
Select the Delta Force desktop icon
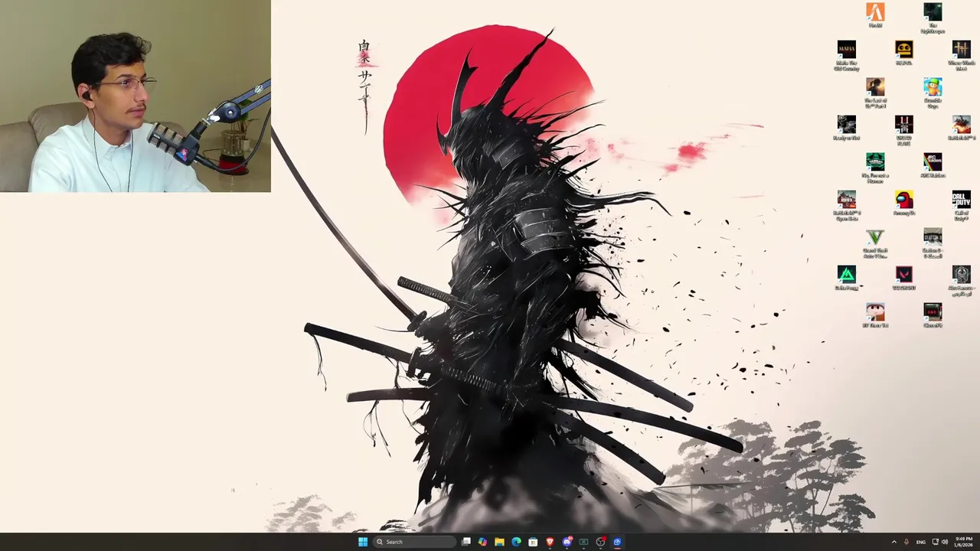846,278
